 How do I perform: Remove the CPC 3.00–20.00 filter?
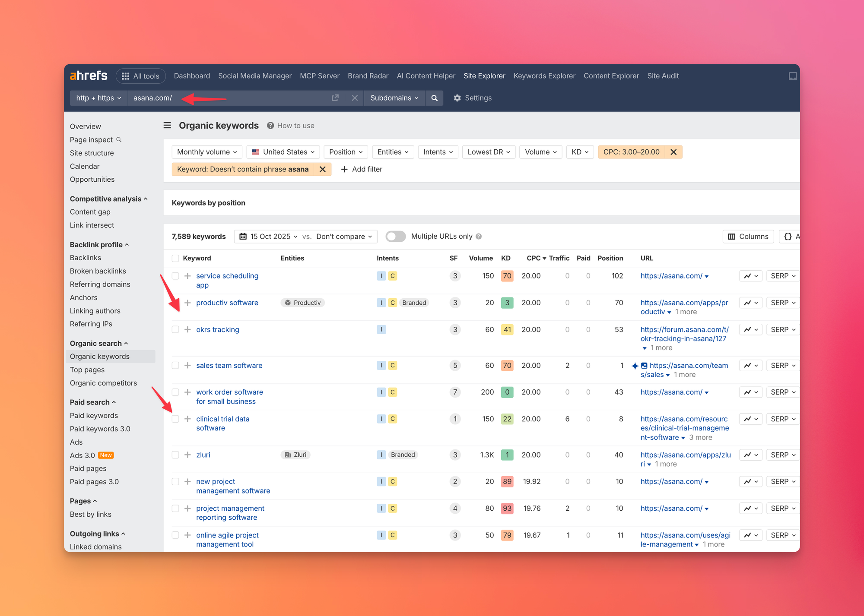(673, 152)
